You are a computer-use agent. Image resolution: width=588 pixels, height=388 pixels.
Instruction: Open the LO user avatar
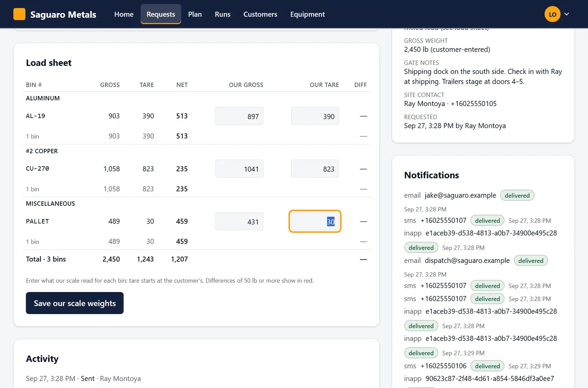pos(552,14)
